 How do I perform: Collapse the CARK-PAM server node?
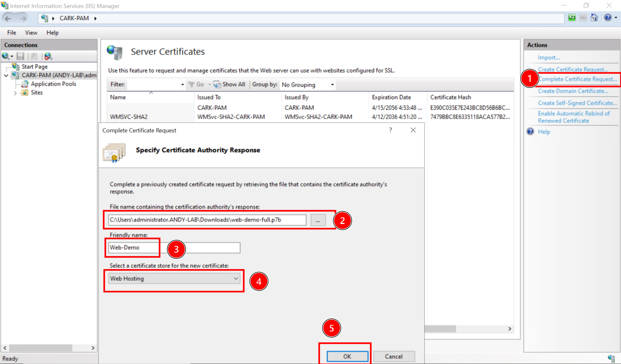[x=6, y=75]
